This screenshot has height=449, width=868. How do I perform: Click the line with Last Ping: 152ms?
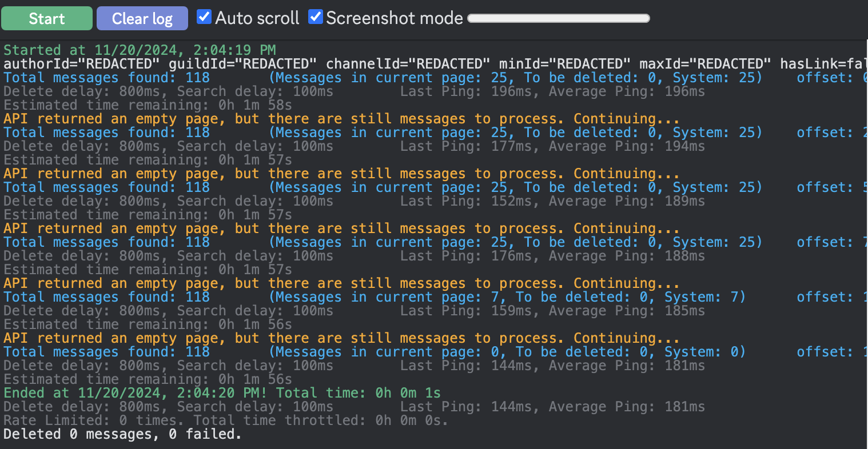click(x=354, y=201)
